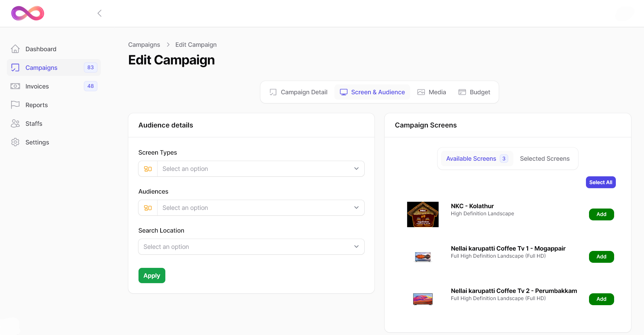
Task: Go to the Budget tab
Action: click(474, 92)
